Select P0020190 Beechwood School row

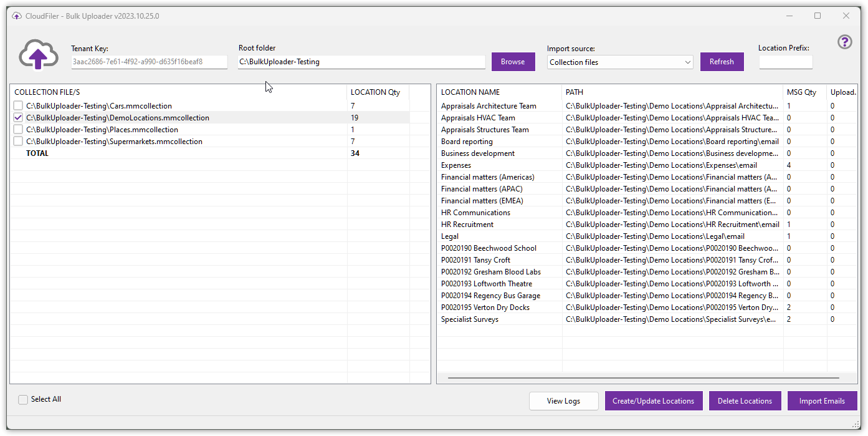(647, 248)
